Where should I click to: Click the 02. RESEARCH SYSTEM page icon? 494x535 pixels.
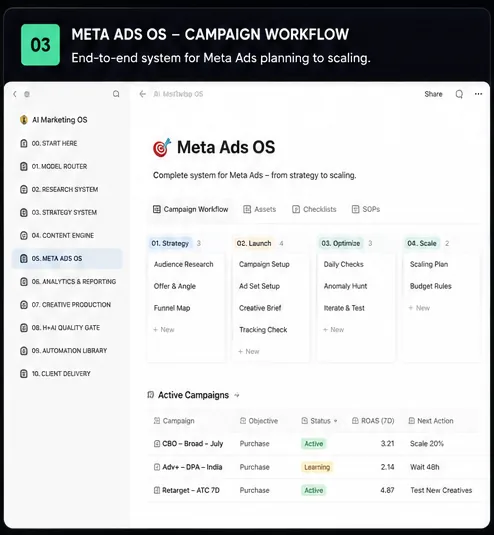pyautogui.click(x=24, y=189)
